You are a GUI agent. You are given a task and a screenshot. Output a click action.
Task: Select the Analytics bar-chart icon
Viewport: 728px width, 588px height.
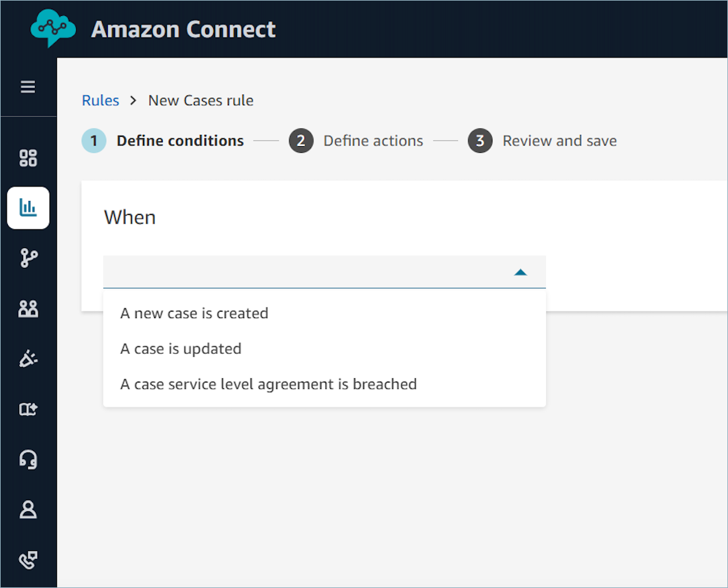(x=28, y=208)
